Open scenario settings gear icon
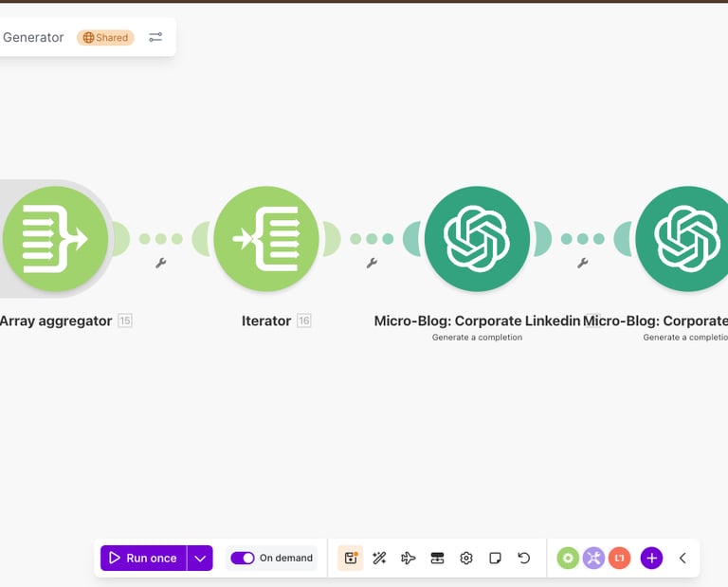Image resolution: width=728 pixels, height=587 pixels. point(466,558)
